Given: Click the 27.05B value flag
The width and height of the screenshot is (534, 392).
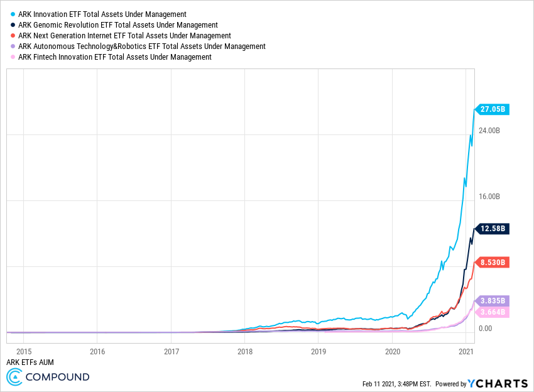Looking at the screenshot, I should tap(493, 109).
